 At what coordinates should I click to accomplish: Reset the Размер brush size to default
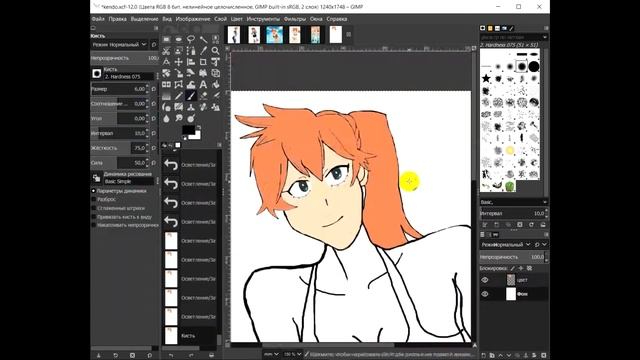pos(154,89)
